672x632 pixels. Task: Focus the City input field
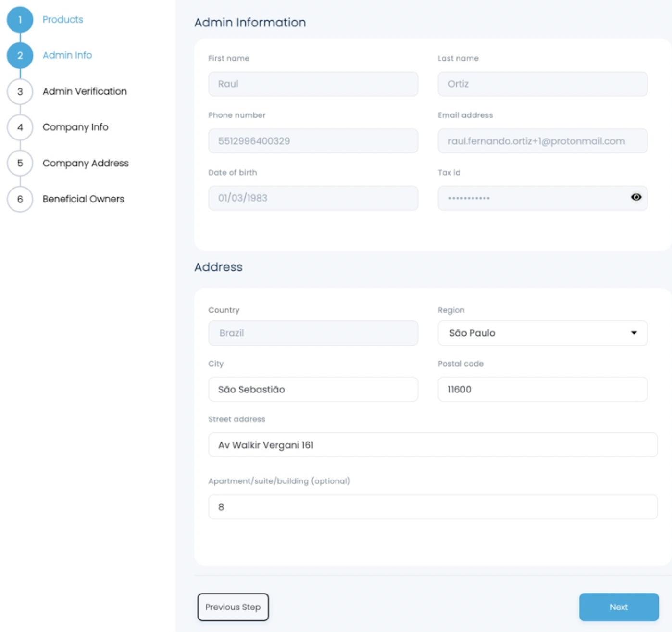(x=313, y=389)
